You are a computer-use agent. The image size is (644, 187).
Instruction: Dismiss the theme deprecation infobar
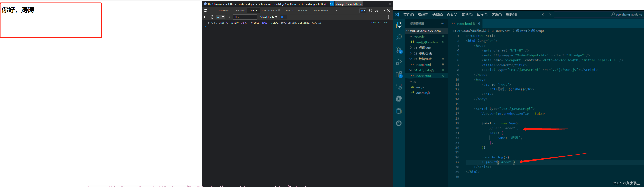pyautogui.click(x=390, y=4)
